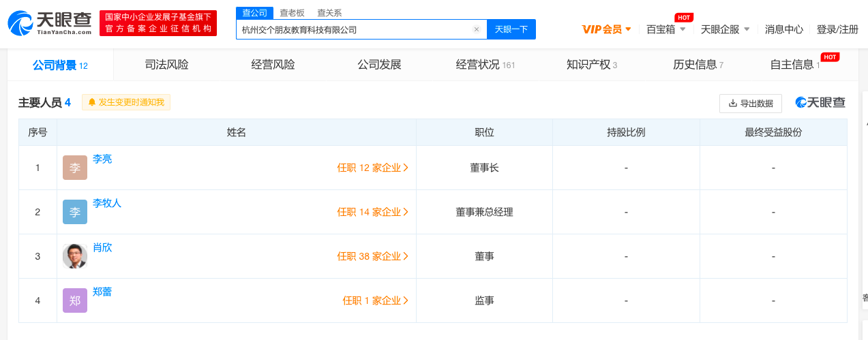The width and height of the screenshot is (868, 340).
Task: Click Li Liang's brown avatar icon
Action: point(75,168)
